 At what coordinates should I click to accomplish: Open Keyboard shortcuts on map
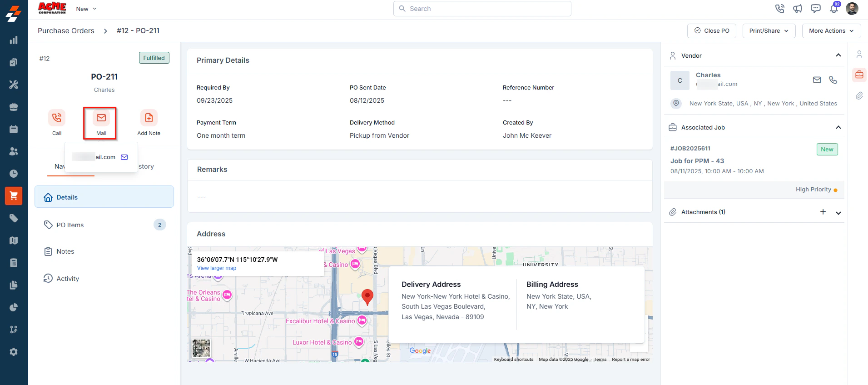point(514,359)
